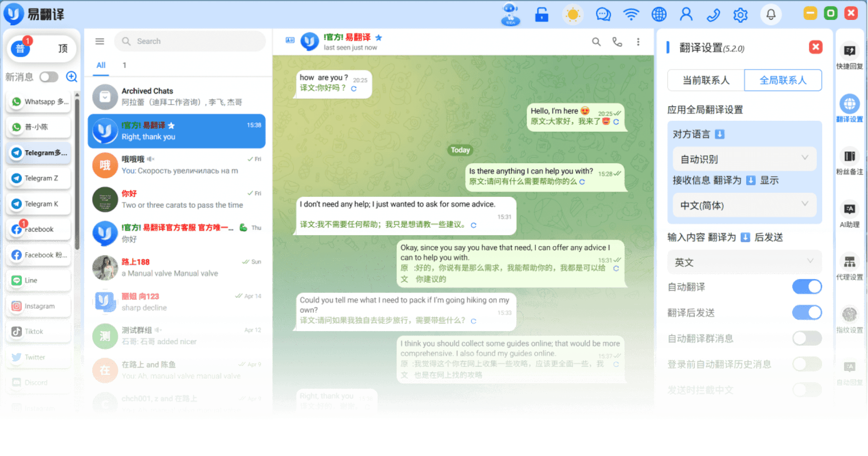Open 翻译设置 sidebar icon
Image resolution: width=868 pixels, height=456 pixels.
(849, 109)
